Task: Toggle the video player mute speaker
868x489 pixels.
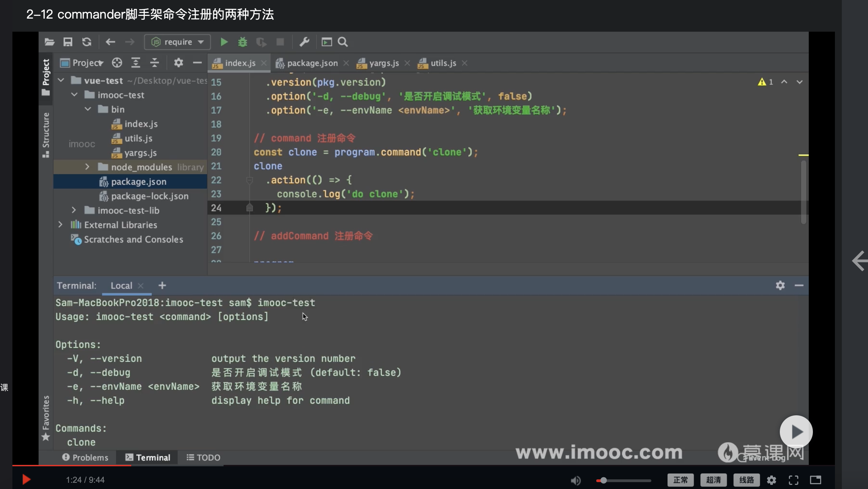Action: pos(576,480)
